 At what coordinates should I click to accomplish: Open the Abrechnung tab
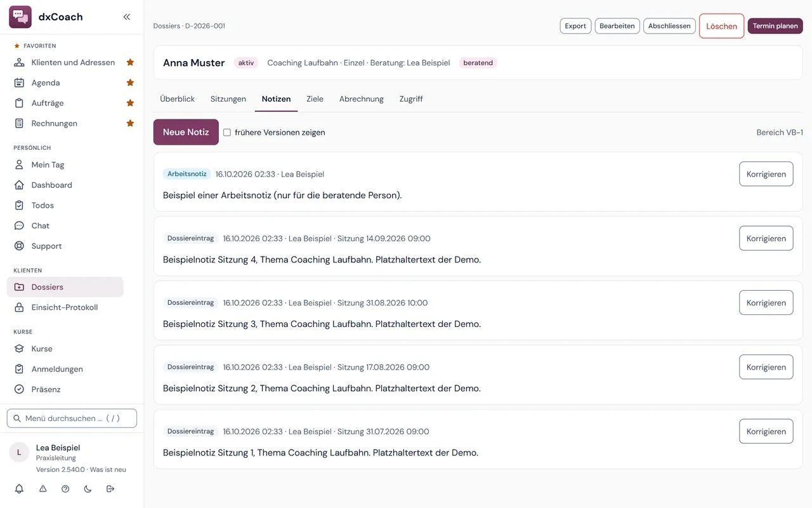(362, 99)
